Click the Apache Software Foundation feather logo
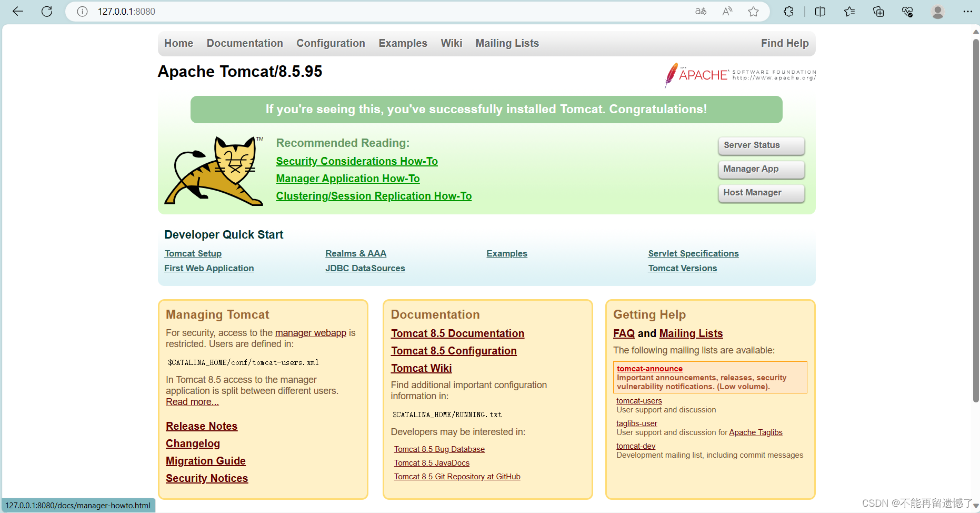Viewport: 980px width, 513px height. [740, 75]
